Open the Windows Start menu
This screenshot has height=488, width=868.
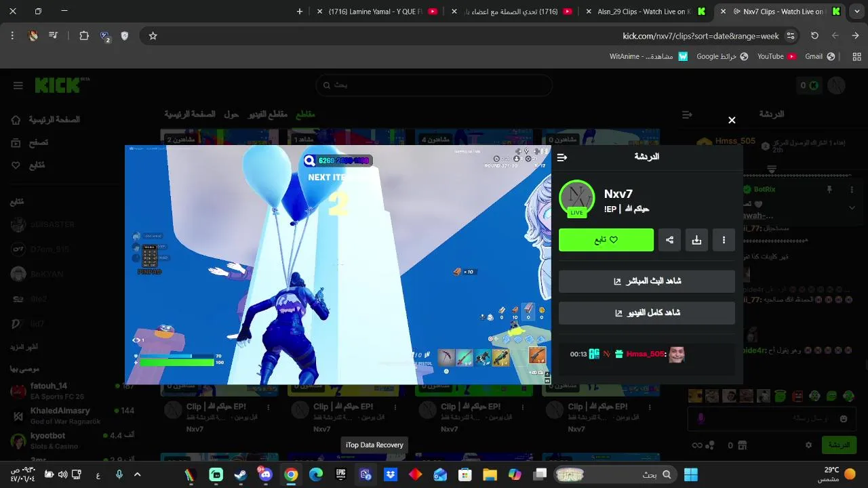coord(691,474)
